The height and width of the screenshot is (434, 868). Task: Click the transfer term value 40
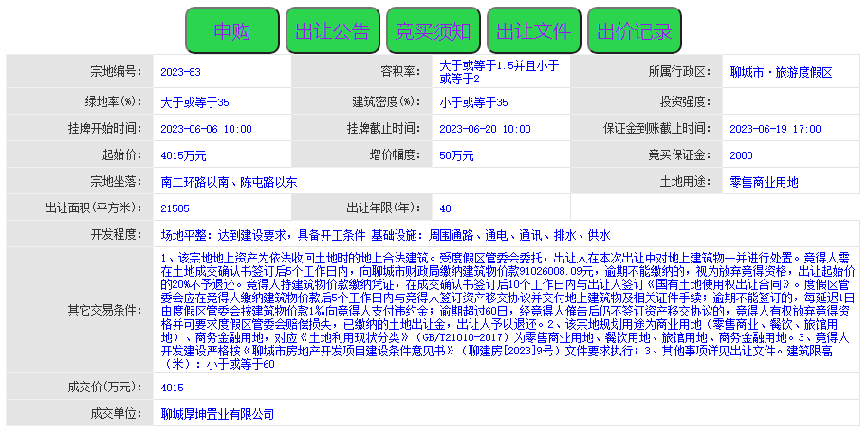pyautogui.click(x=445, y=208)
